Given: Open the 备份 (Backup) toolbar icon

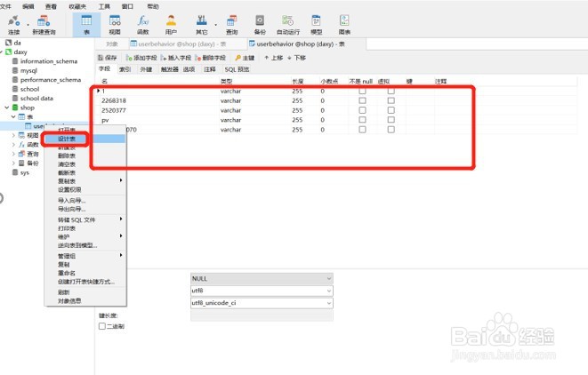Looking at the screenshot, I should coord(260,25).
